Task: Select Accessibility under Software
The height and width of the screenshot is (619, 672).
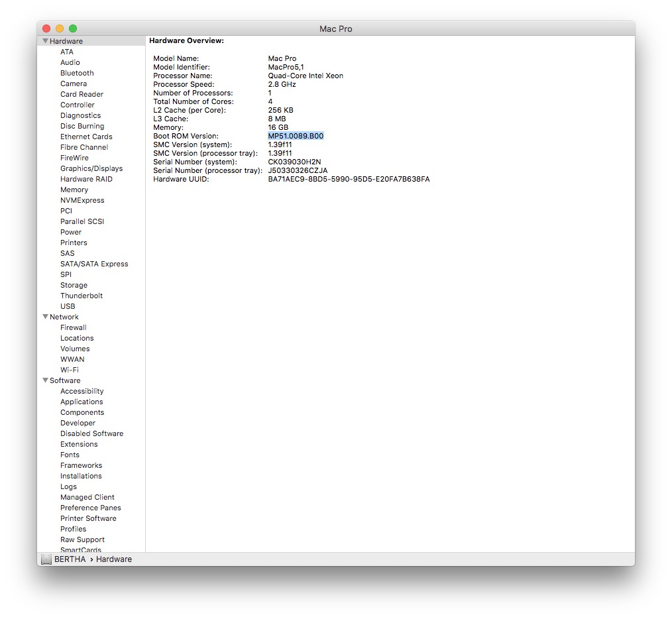Action: click(x=82, y=392)
